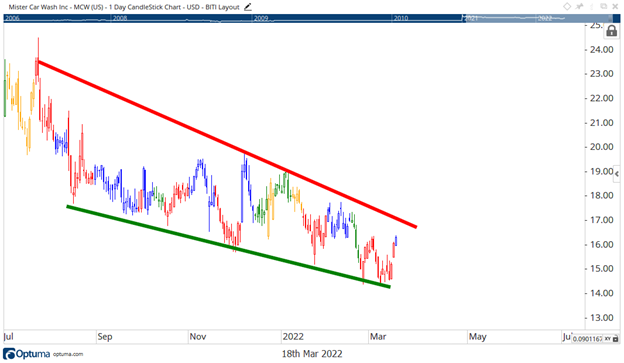Click the Sep label on date axis
This screenshot has width=624, height=363.
click(x=105, y=336)
